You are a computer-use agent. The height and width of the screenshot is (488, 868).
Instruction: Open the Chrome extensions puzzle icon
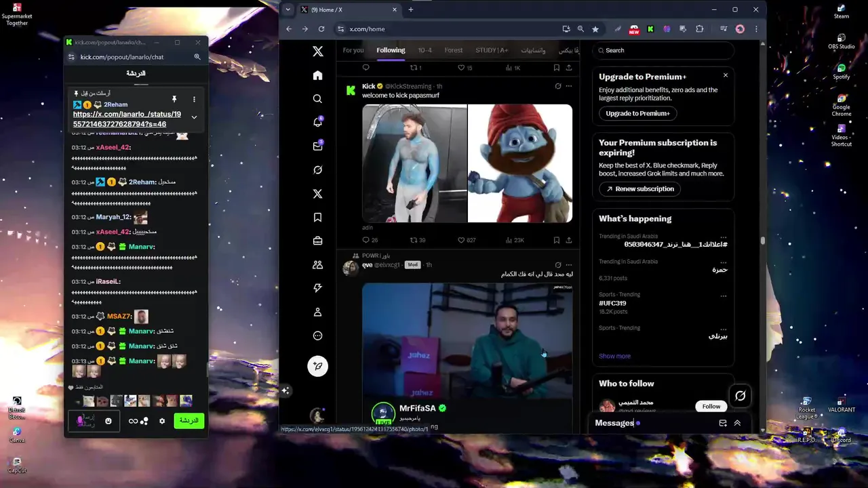[x=700, y=29]
